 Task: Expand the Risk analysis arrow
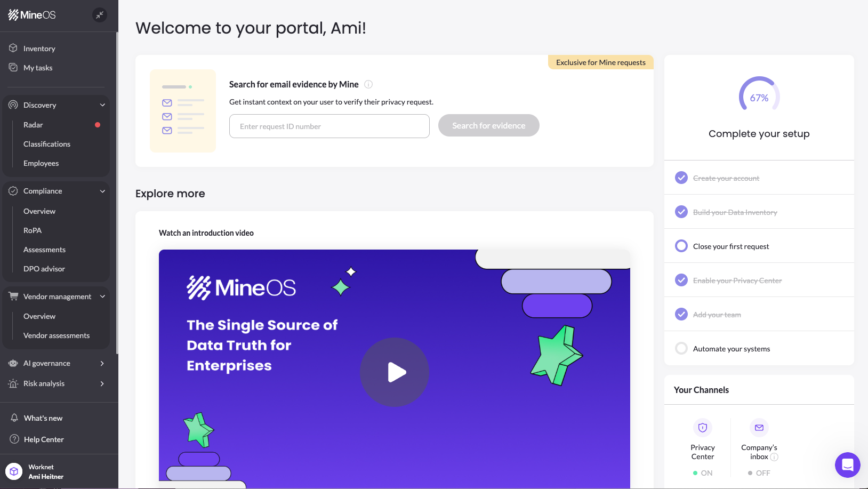[102, 383]
